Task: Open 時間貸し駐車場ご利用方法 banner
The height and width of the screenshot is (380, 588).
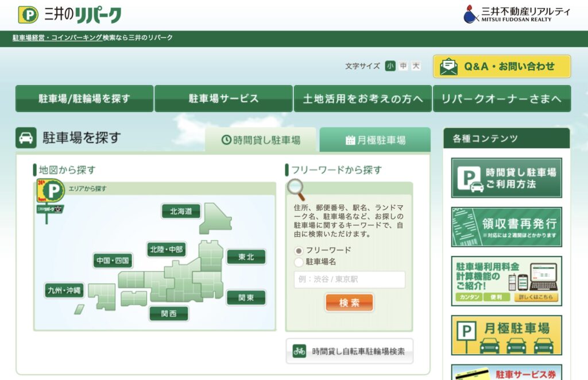Action: [506, 178]
